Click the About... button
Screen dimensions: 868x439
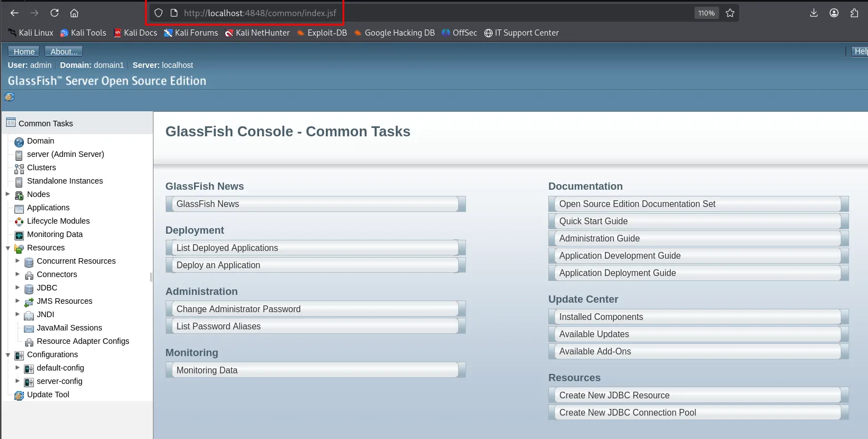point(64,52)
